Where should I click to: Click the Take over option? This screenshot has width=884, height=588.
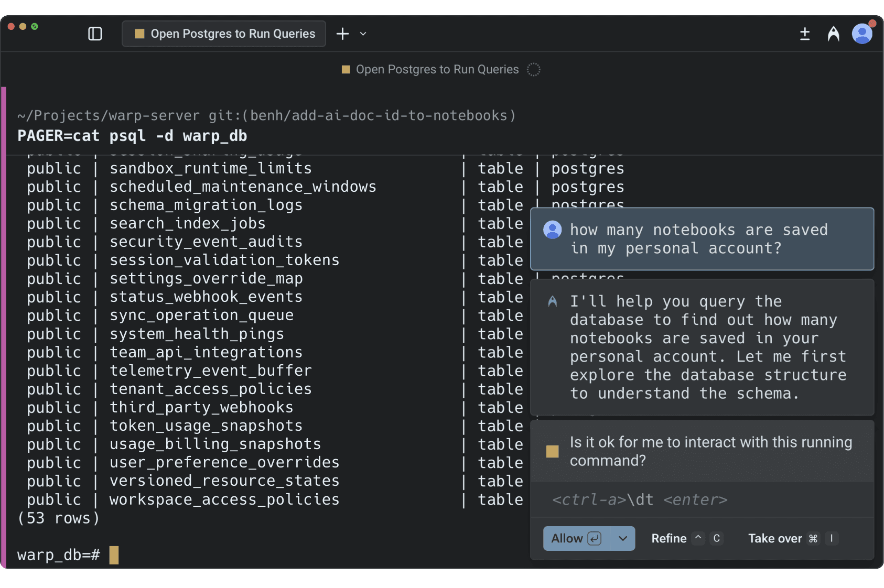(774, 538)
